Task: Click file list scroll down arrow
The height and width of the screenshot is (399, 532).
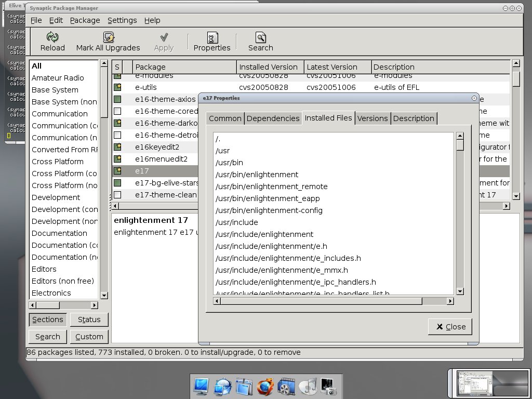Action: 460,291
